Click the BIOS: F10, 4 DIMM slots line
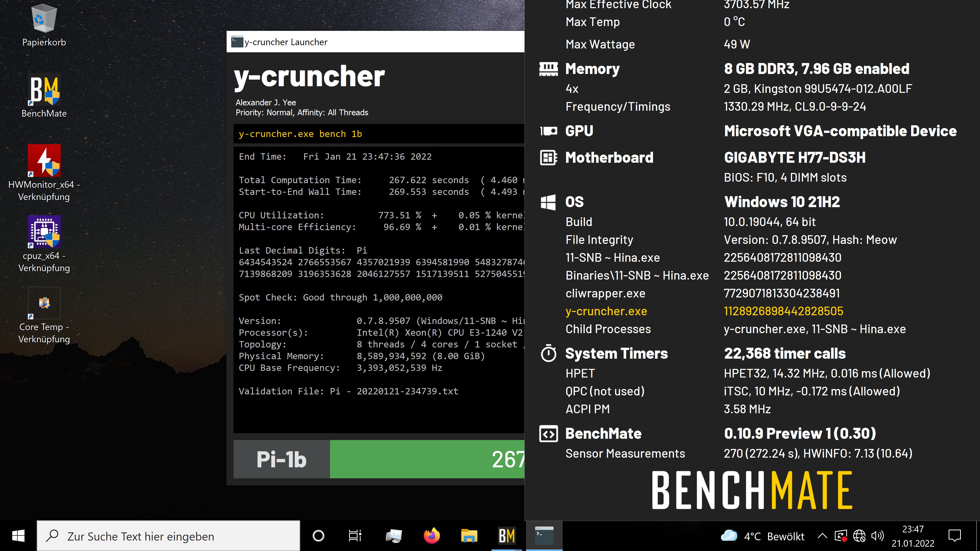 pos(785,178)
